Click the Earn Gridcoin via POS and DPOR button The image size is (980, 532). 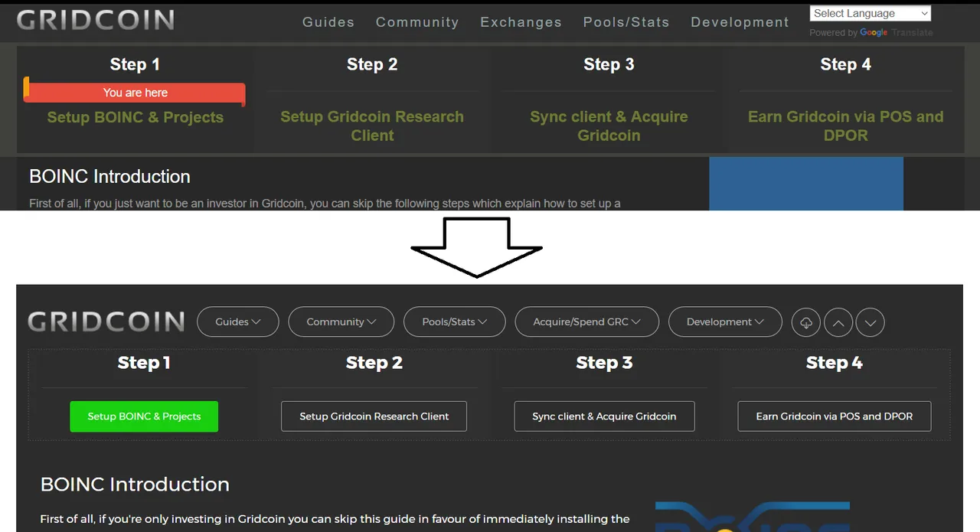point(835,416)
